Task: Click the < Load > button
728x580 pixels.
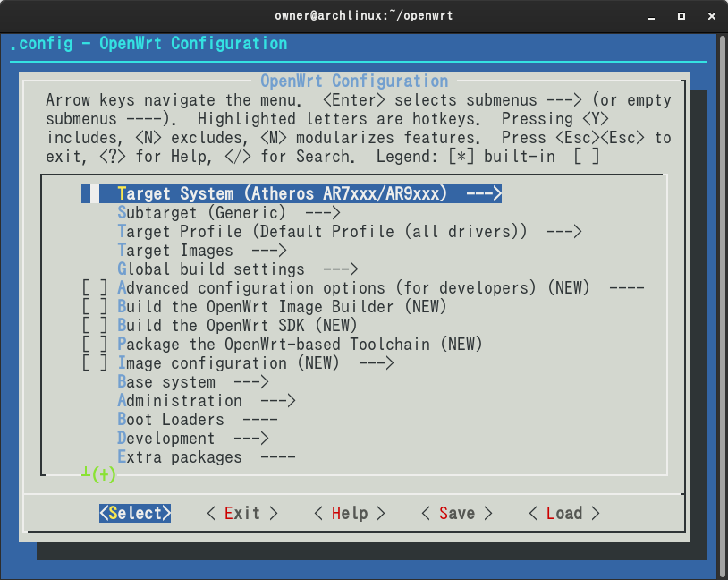Action: click(564, 514)
